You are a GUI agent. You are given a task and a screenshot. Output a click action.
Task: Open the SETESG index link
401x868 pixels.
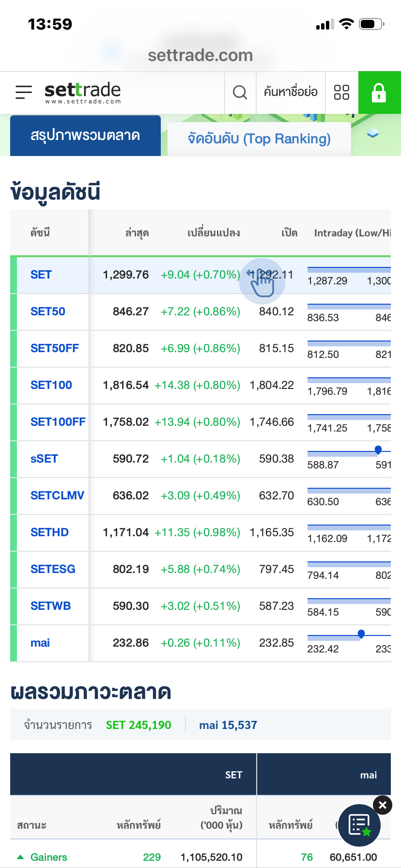(x=53, y=569)
